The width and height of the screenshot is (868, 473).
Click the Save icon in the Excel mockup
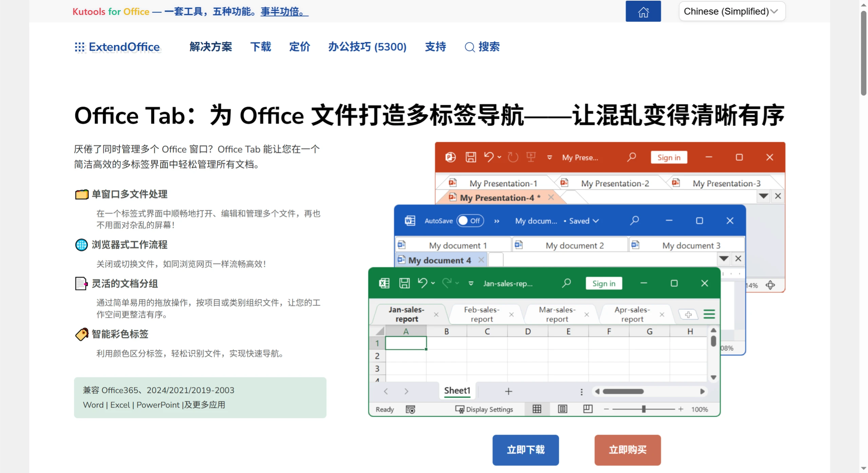404,283
